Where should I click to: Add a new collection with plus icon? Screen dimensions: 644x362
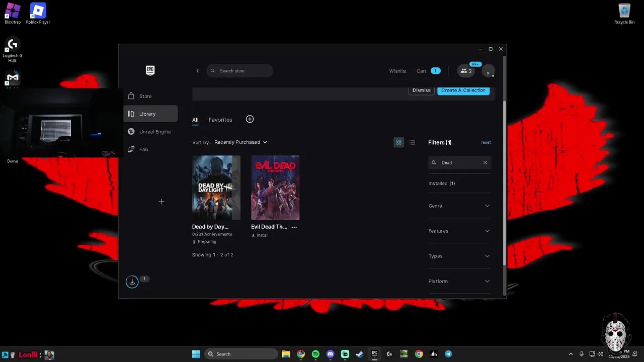(x=250, y=119)
